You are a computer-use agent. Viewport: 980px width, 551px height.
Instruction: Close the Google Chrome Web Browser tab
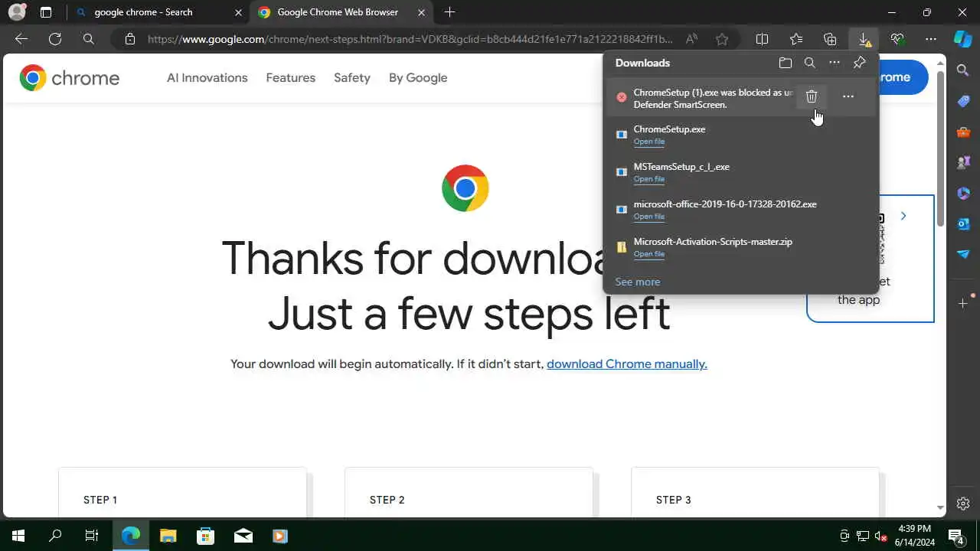click(422, 12)
